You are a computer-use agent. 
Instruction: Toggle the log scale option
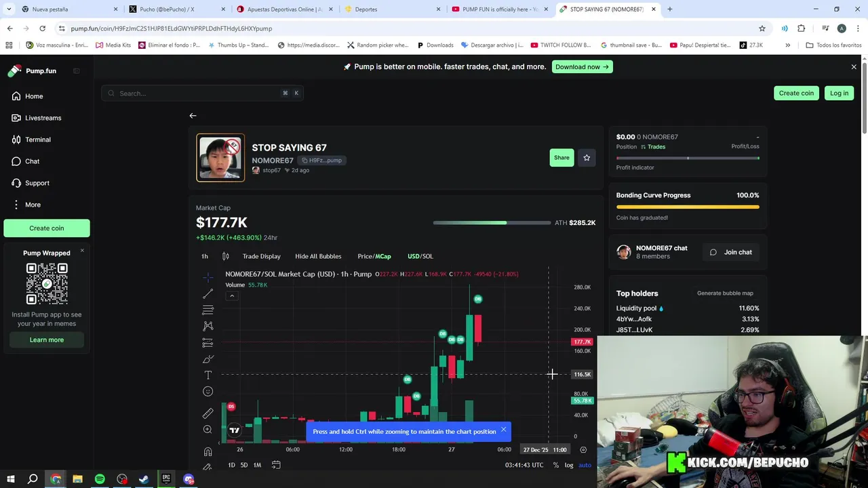pos(569,465)
